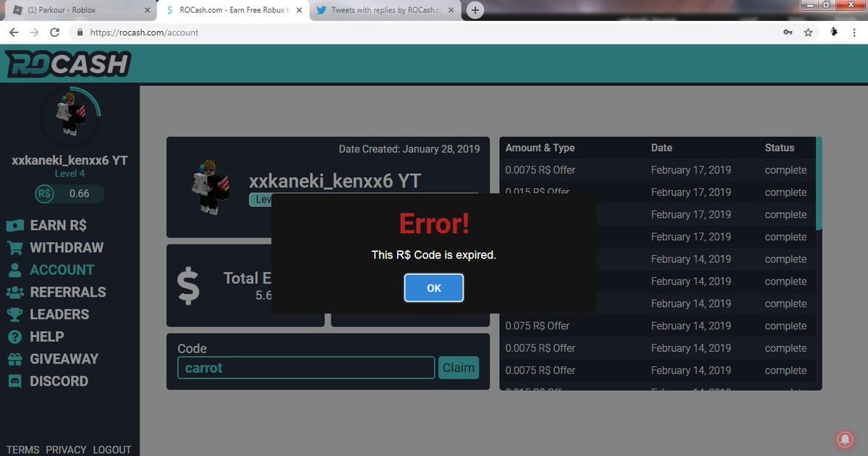Click the browser forward arrow
The image size is (868, 456).
tap(34, 33)
